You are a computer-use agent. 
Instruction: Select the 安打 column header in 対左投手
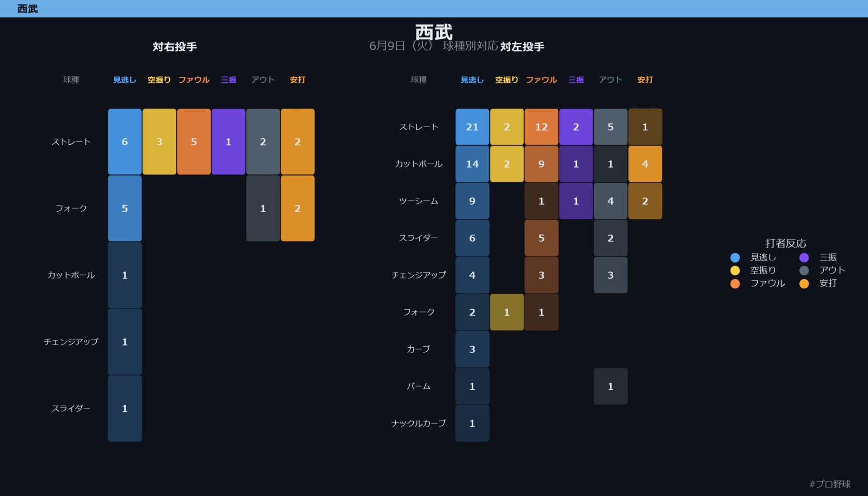(645, 80)
